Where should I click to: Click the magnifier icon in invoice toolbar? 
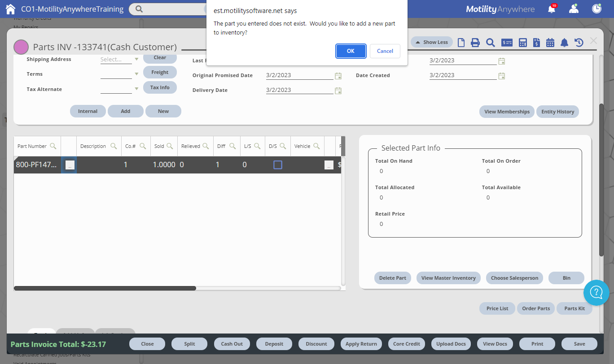coord(491,43)
